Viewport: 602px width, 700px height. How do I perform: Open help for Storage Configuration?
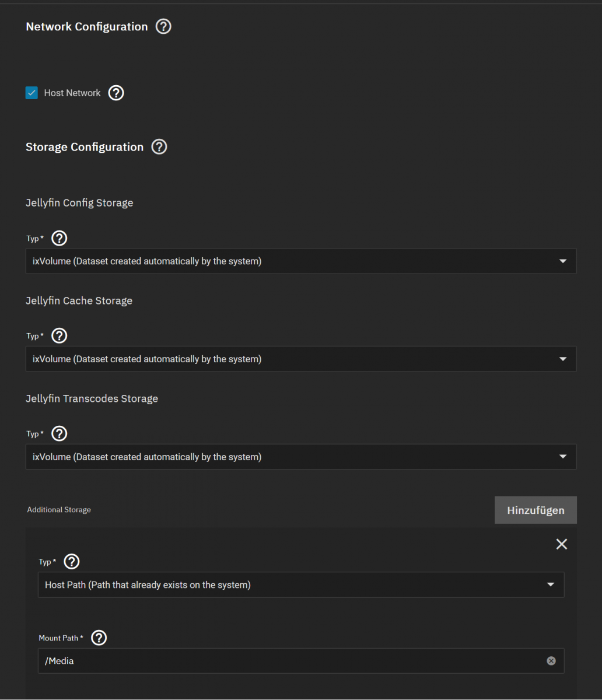coord(159,147)
